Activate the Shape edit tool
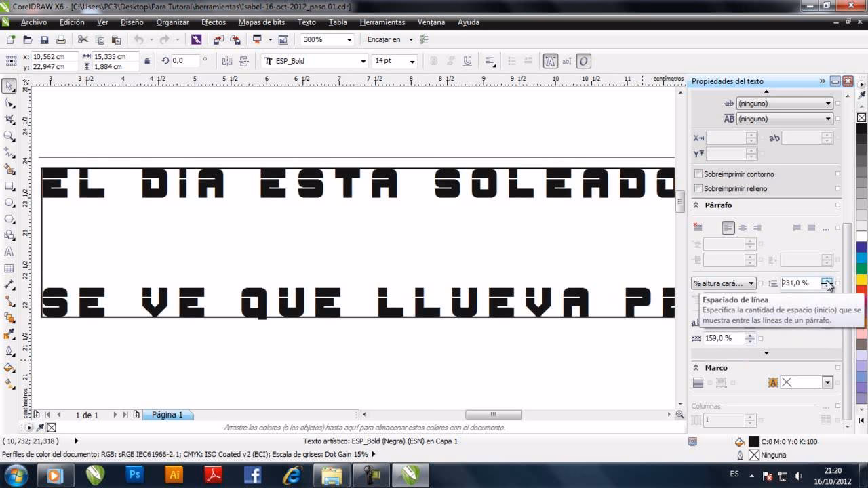868x488 pixels. tap(9, 103)
